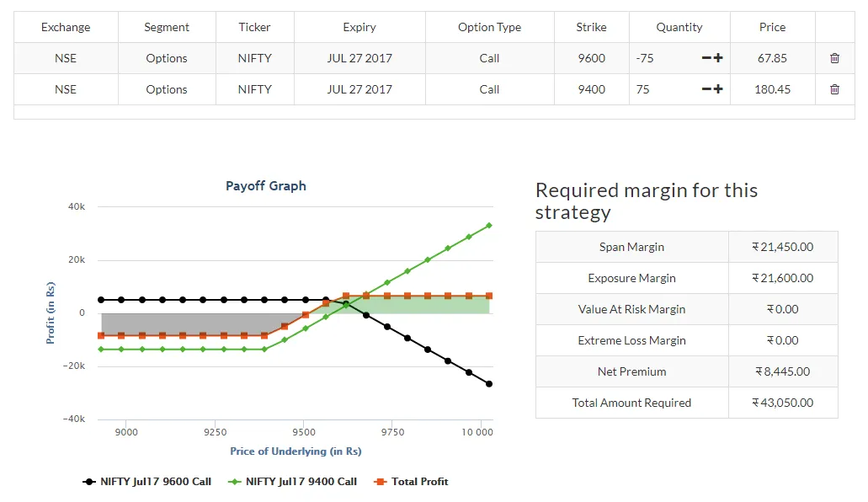
Task: Decrease quantity for the 9600 Call
Action: pos(706,58)
